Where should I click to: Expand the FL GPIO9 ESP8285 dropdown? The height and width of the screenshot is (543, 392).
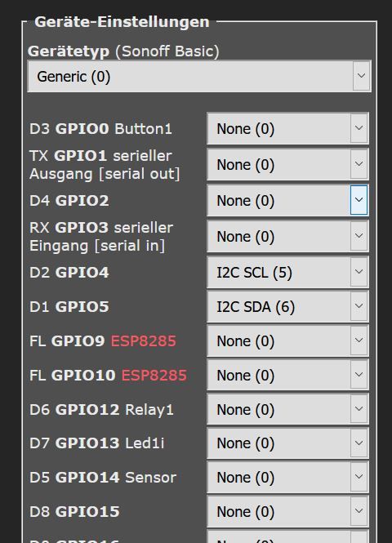click(287, 340)
